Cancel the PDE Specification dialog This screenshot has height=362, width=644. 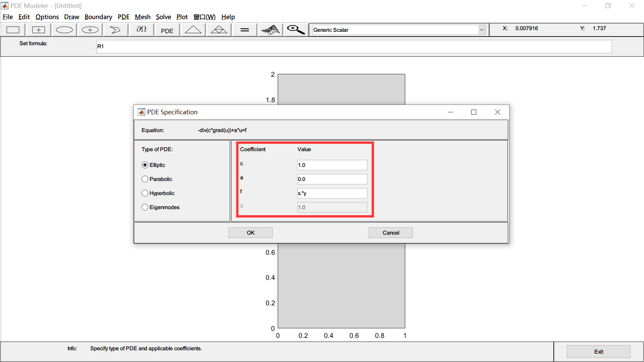390,232
